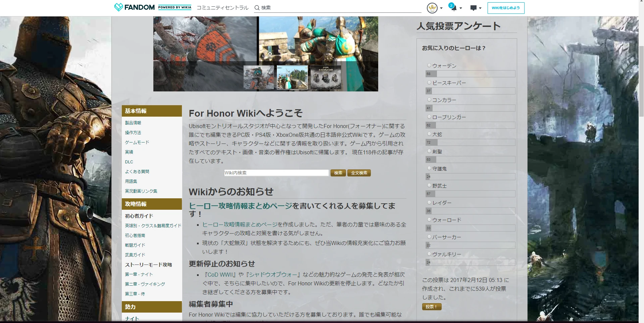644x323 pixels.
Task: Open the notifications bell icon
Action: (x=453, y=7)
